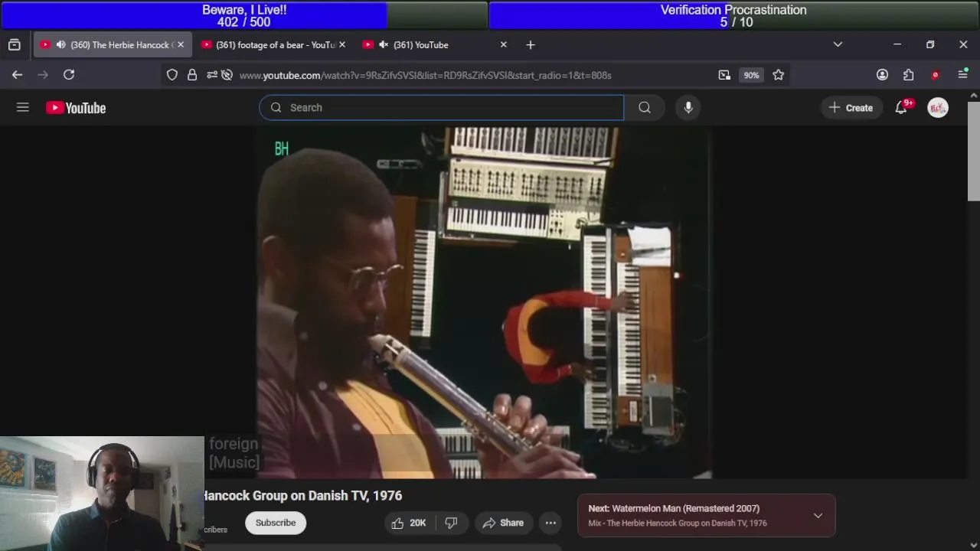The height and width of the screenshot is (551, 980).
Task: Open the YouTube guide hamburger menu
Action: [23, 108]
